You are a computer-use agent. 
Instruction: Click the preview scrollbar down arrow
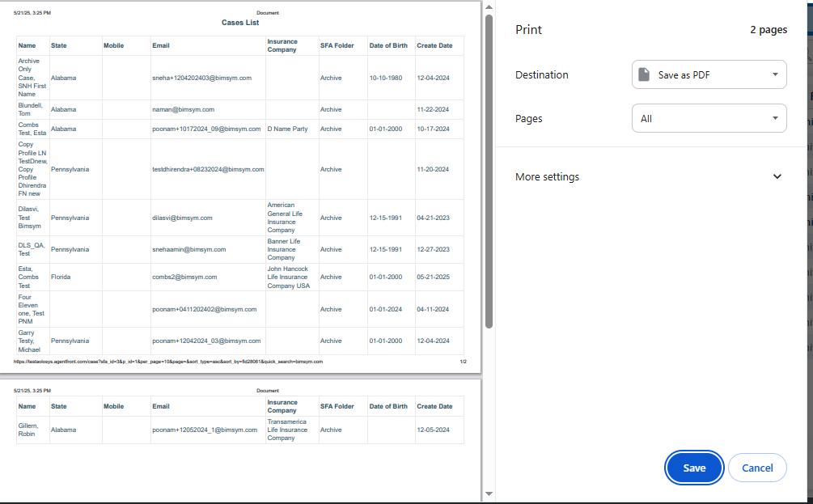click(x=489, y=493)
